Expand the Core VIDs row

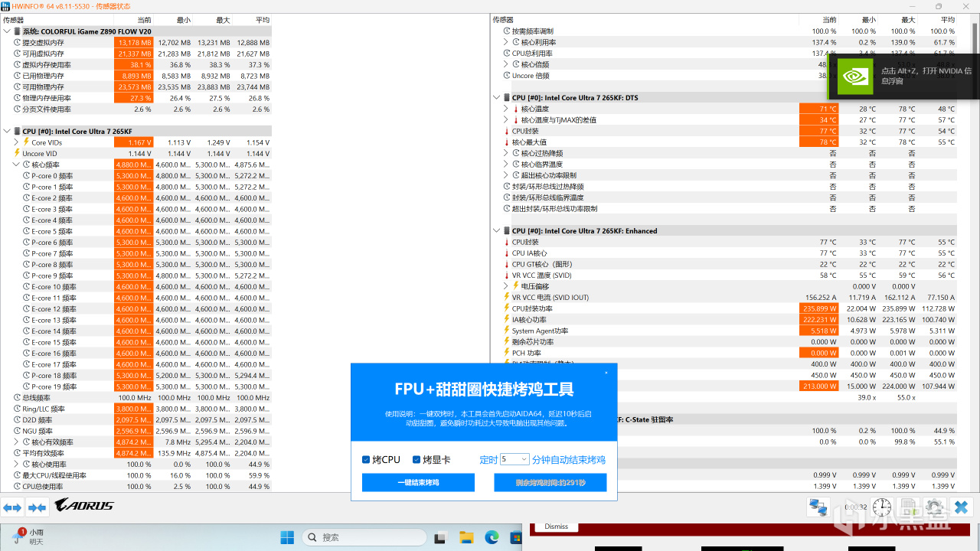point(16,142)
